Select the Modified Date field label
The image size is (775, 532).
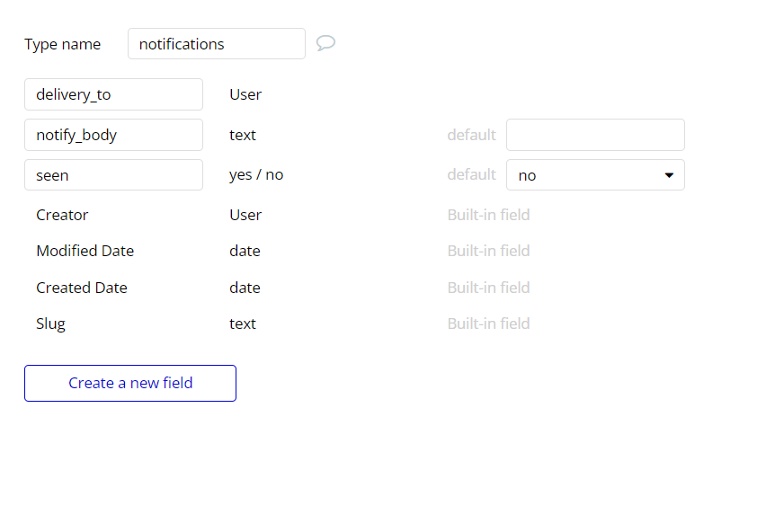pos(85,251)
